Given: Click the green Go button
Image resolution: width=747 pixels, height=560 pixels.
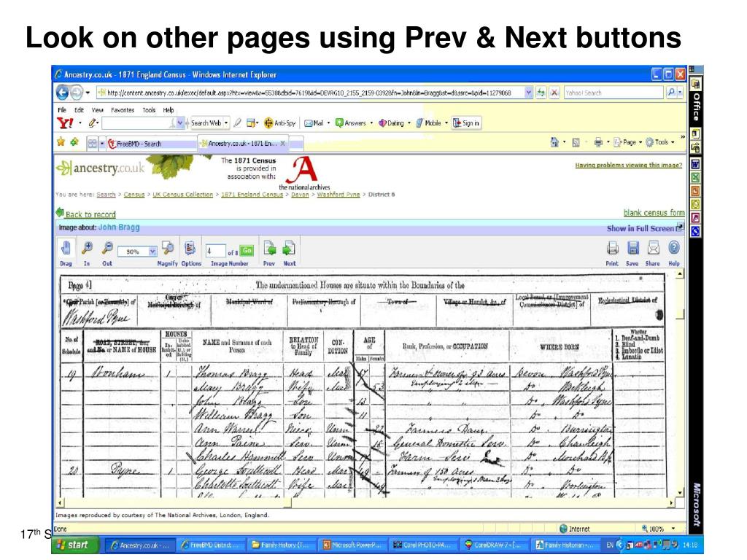Looking at the screenshot, I should pyautogui.click(x=247, y=251).
